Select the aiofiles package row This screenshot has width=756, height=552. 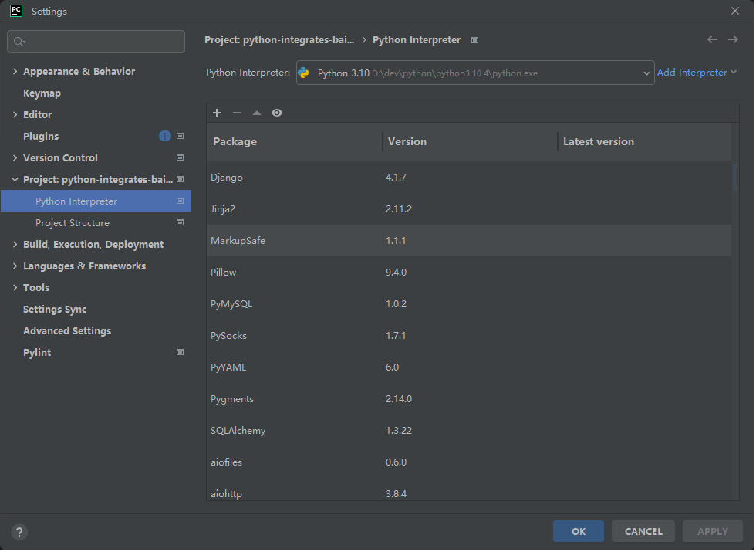pyautogui.click(x=469, y=462)
